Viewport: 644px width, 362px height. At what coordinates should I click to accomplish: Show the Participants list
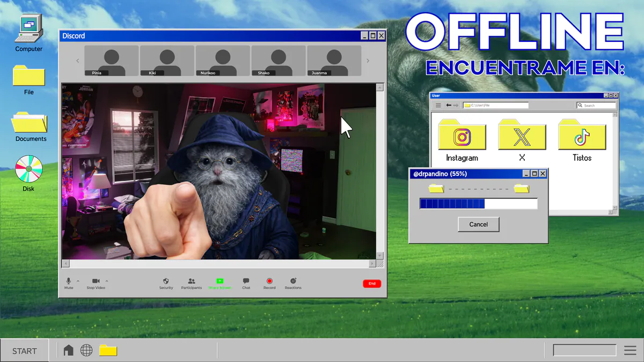coord(192,283)
